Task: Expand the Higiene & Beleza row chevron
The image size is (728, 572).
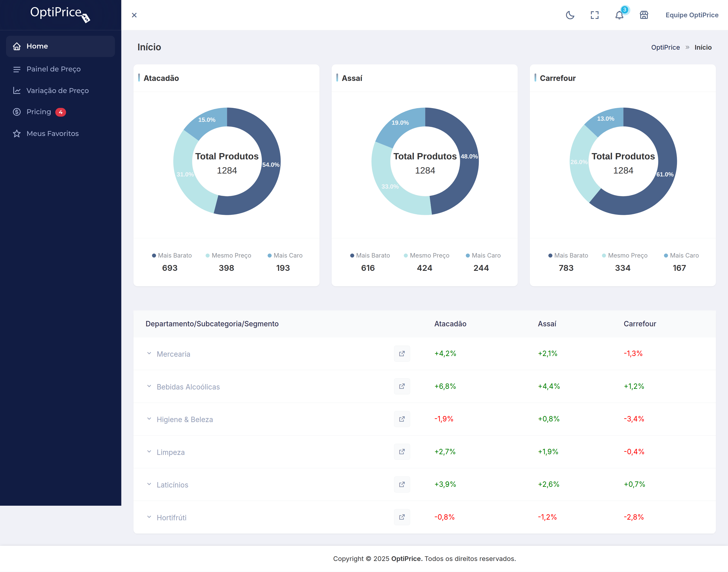Action: coord(149,419)
